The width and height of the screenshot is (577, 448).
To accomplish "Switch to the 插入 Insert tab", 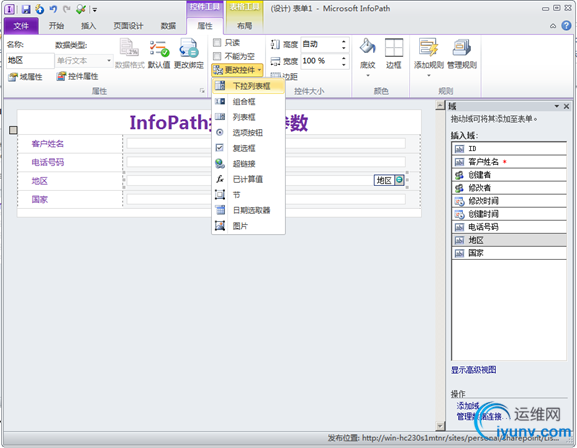I will pyautogui.click(x=88, y=25).
